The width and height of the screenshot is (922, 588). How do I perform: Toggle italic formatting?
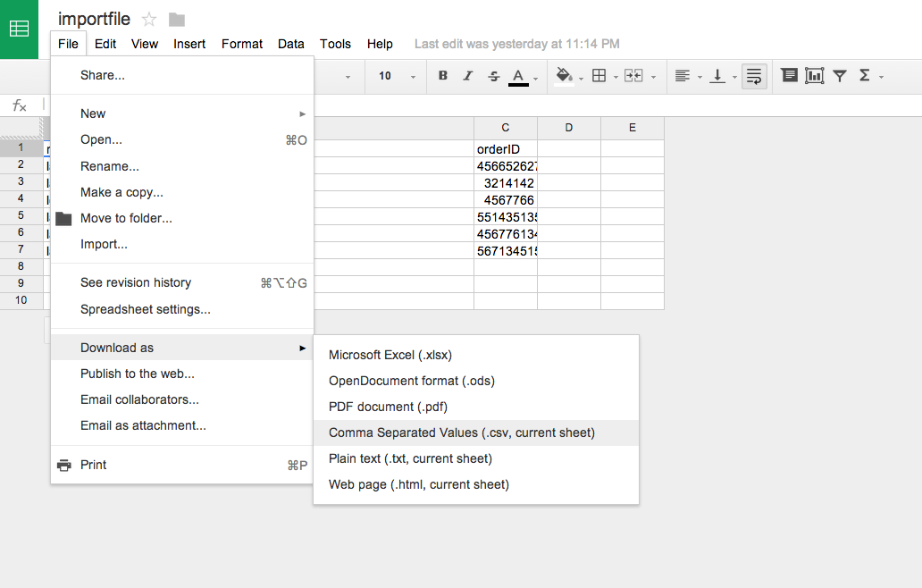468,75
